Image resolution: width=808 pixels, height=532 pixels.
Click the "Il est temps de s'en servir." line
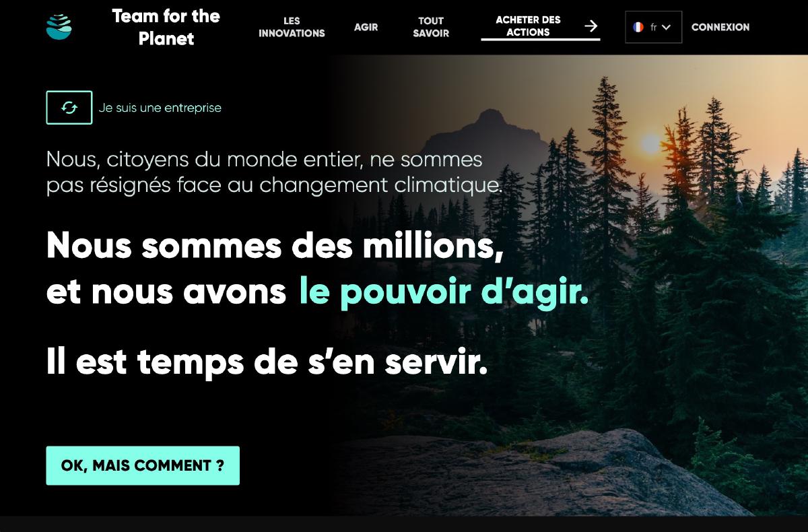267,362
